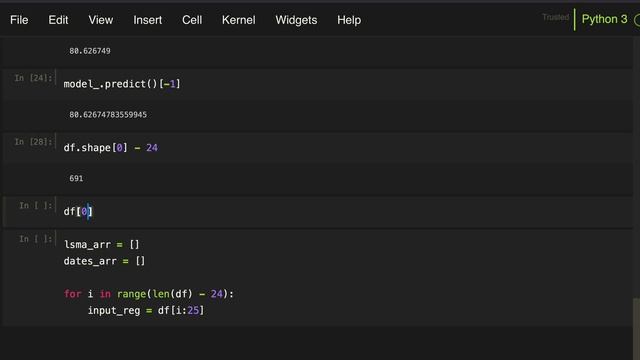This screenshot has width=640, height=360.
Task: Click output value 691
Action: point(76,178)
